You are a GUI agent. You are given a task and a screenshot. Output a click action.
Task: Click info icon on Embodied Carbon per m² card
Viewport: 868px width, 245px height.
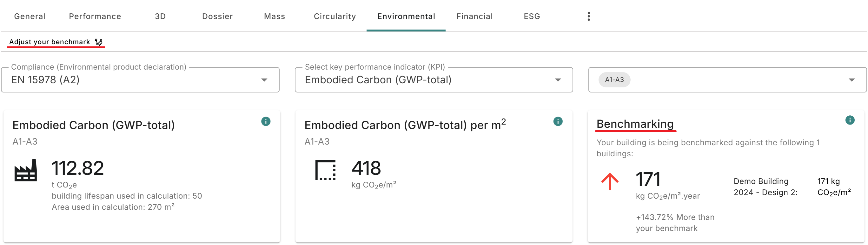tap(558, 121)
